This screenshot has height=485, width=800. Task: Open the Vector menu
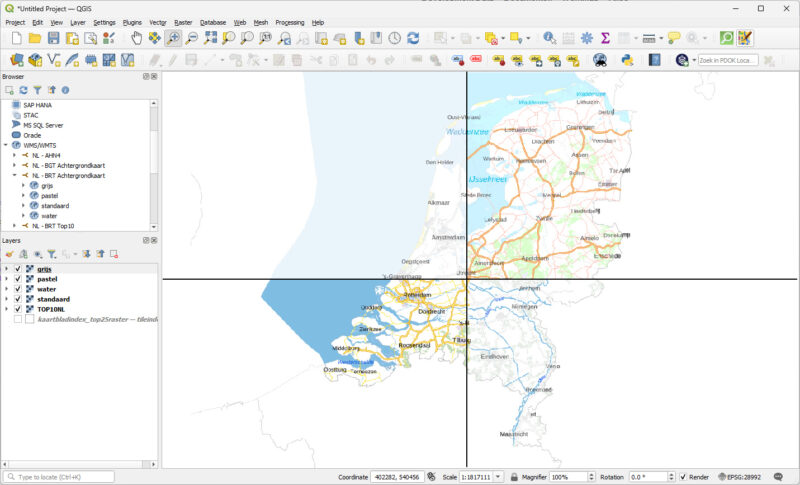158,22
